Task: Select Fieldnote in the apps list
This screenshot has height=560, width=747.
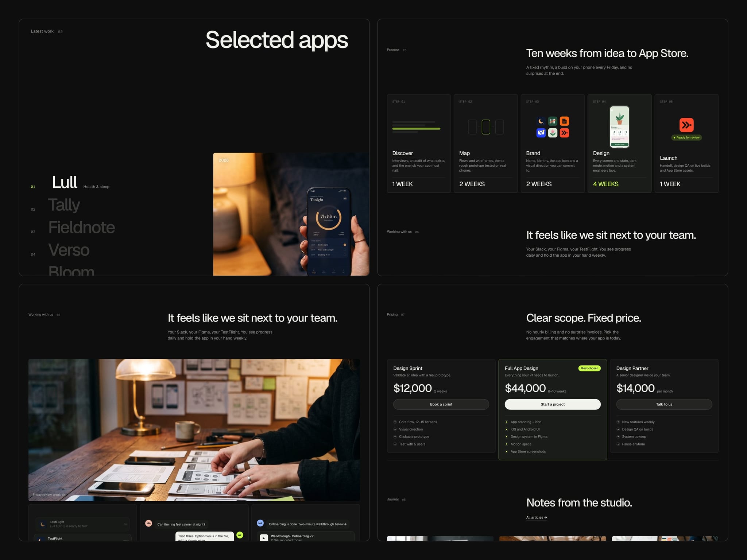Action: point(82,227)
